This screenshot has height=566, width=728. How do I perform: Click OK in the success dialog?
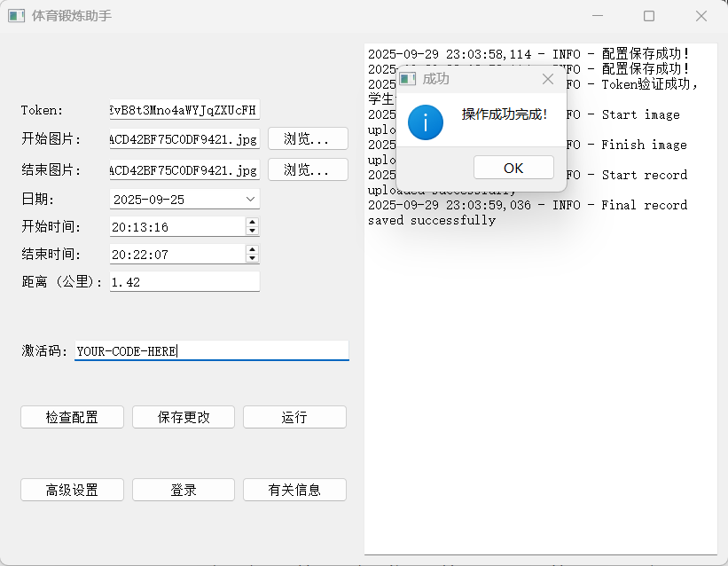pyautogui.click(x=513, y=168)
